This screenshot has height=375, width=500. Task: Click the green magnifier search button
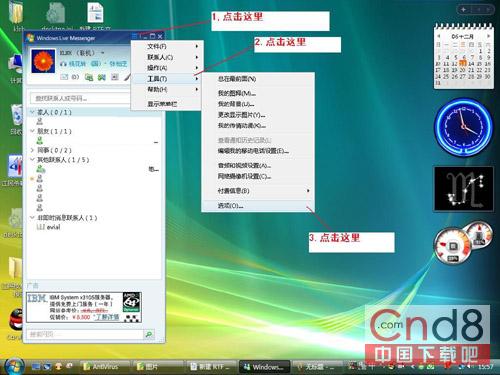pos(149,334)
